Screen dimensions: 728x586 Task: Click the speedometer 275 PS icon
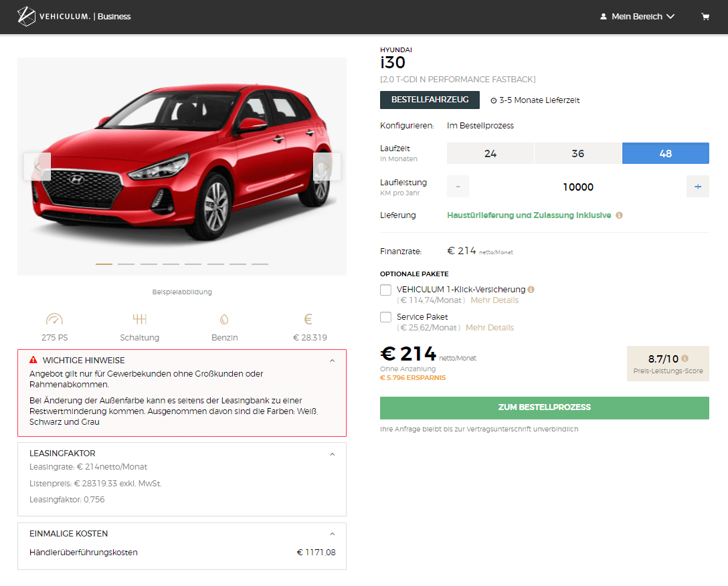pos(54,319)
